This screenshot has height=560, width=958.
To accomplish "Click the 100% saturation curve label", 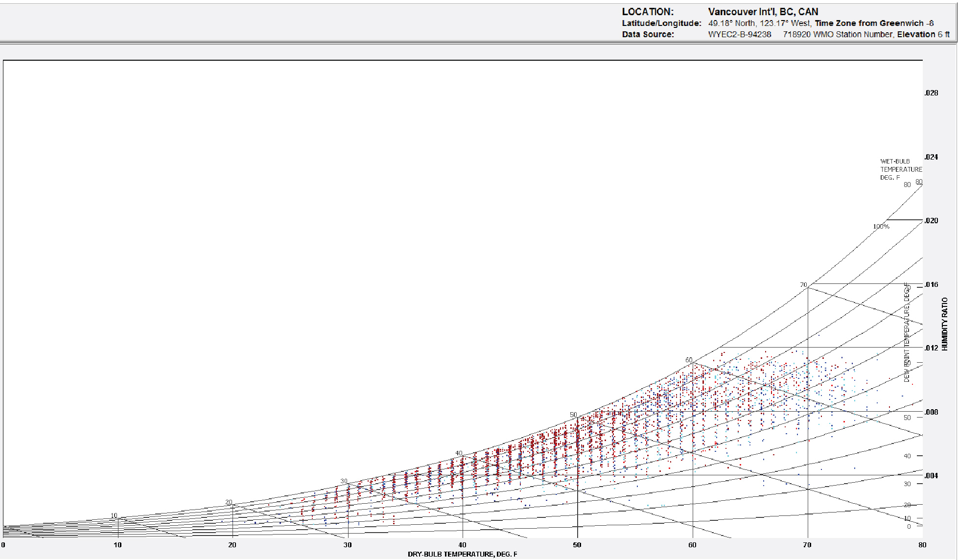I will [x=881, y=227].
